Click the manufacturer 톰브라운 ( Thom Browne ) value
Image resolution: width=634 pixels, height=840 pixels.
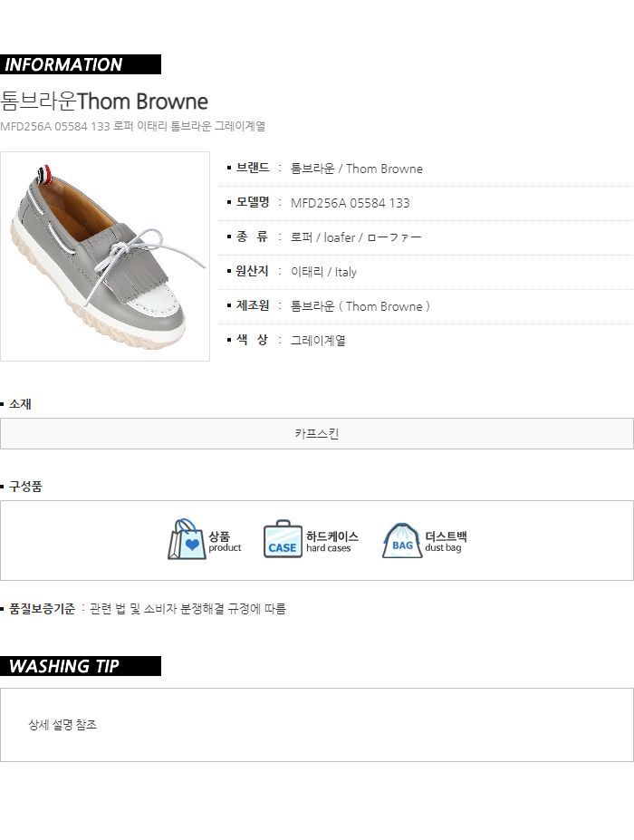(360, 306)
